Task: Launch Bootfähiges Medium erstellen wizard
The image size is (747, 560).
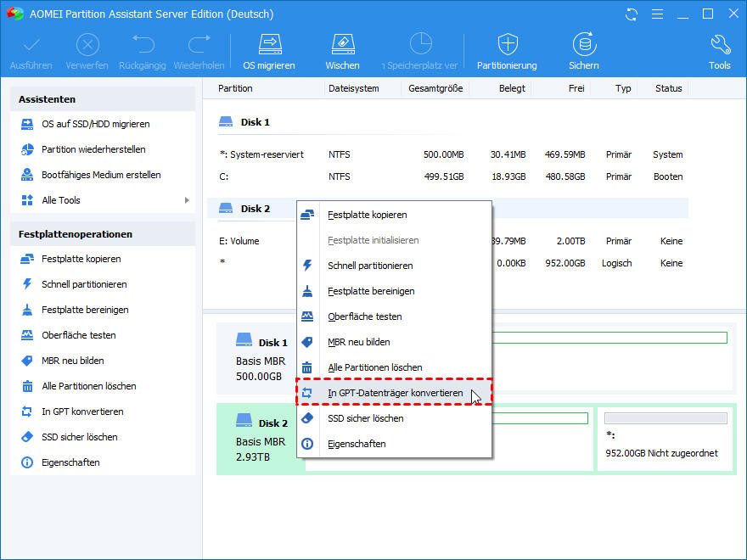Action: 103,175
